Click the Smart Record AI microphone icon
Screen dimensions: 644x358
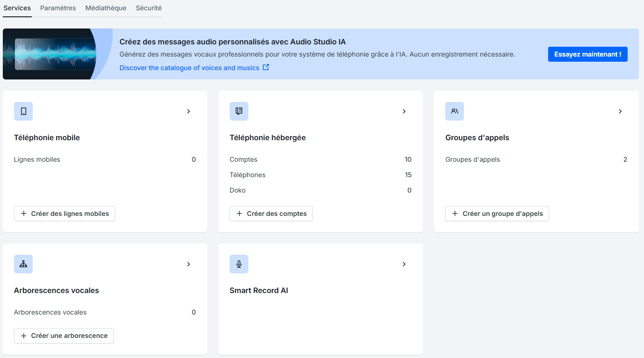coord(239,264)
